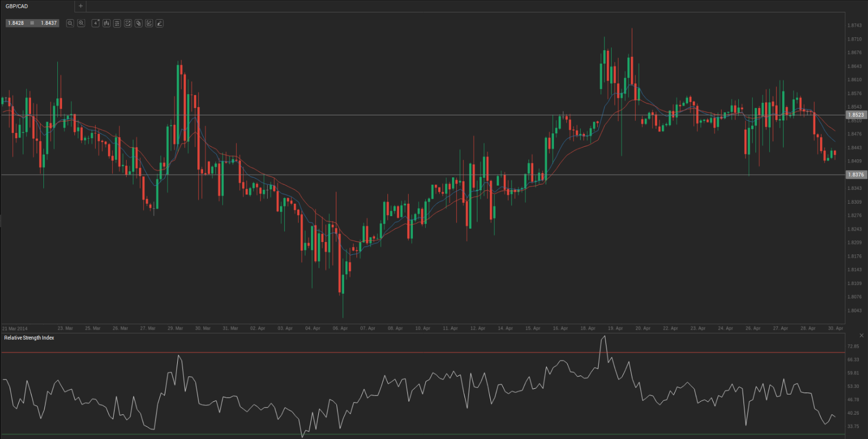The image size is (868, 439).
Task: Add a new chart tab with plus
Action: tap(81, 6)
